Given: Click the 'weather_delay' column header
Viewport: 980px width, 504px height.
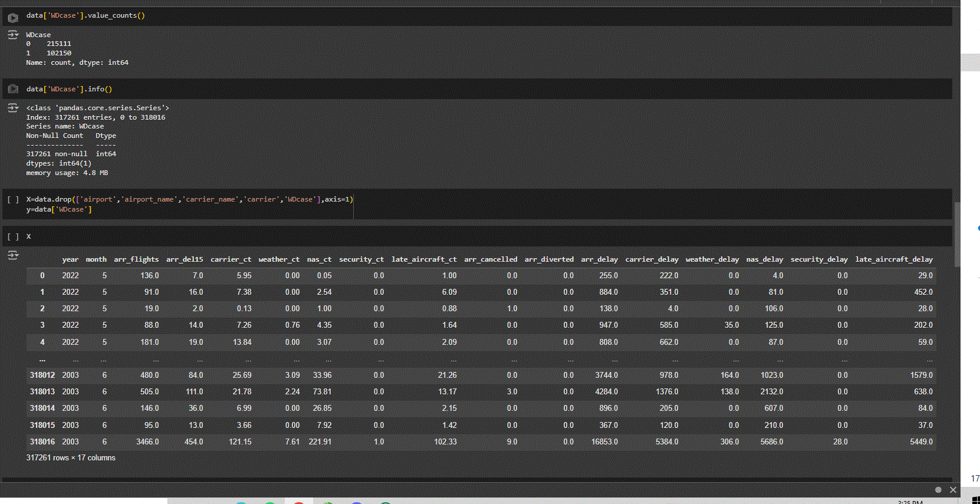Looking at the screenshot, I should click(x=712, y=259).
